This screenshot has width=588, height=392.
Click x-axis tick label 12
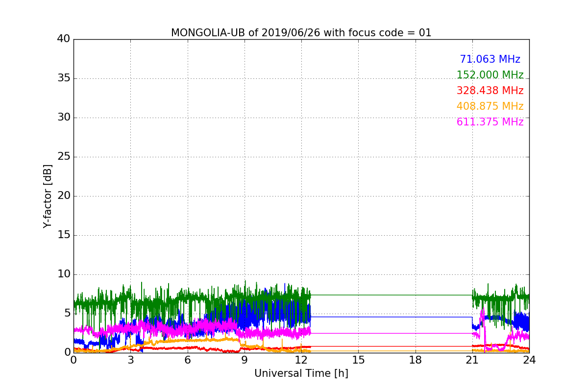(301, 360)
